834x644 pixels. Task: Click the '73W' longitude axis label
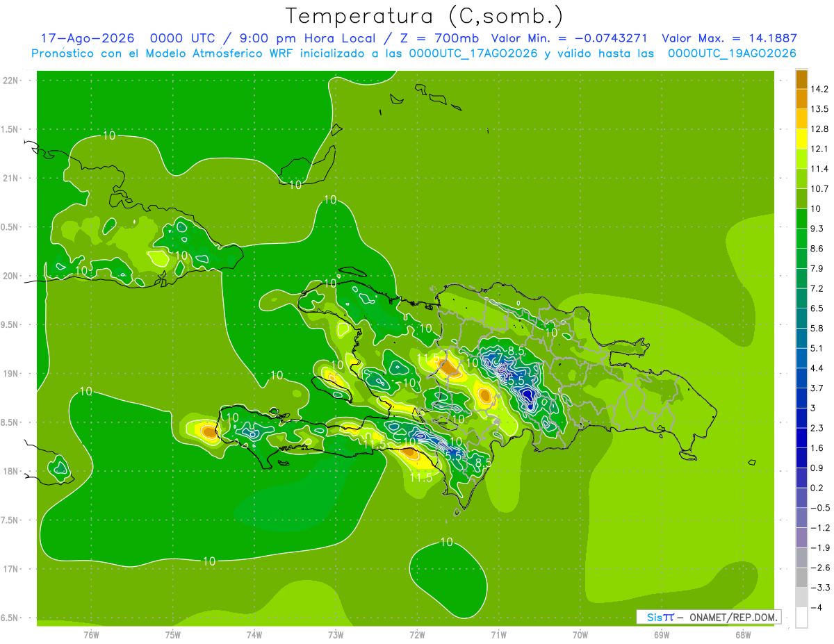[336, 634]
